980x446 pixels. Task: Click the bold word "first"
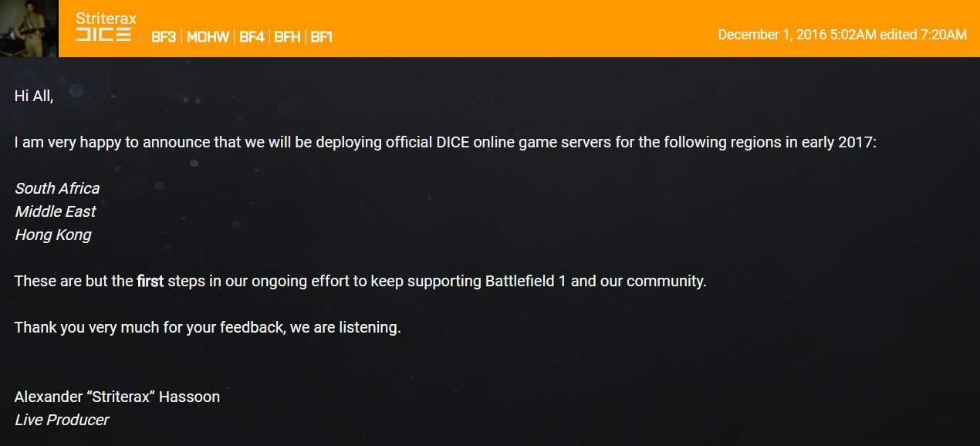pos(150,281)
